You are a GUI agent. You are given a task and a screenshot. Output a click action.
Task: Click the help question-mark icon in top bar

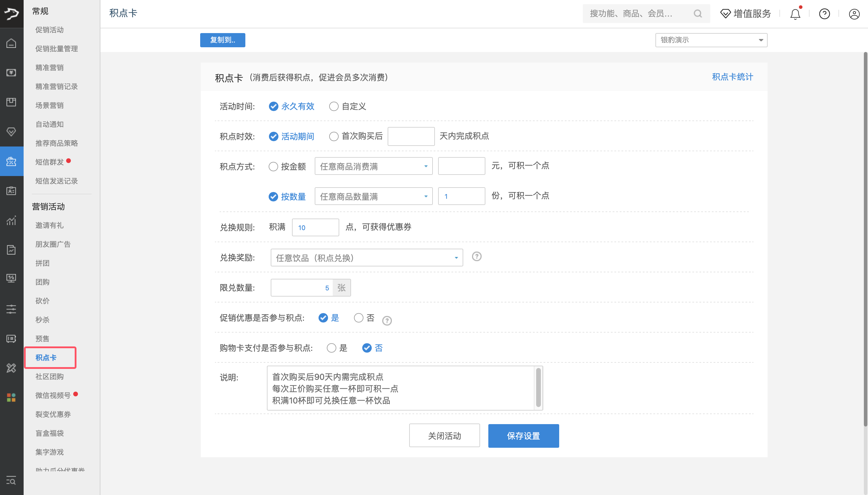pos(824,14)
